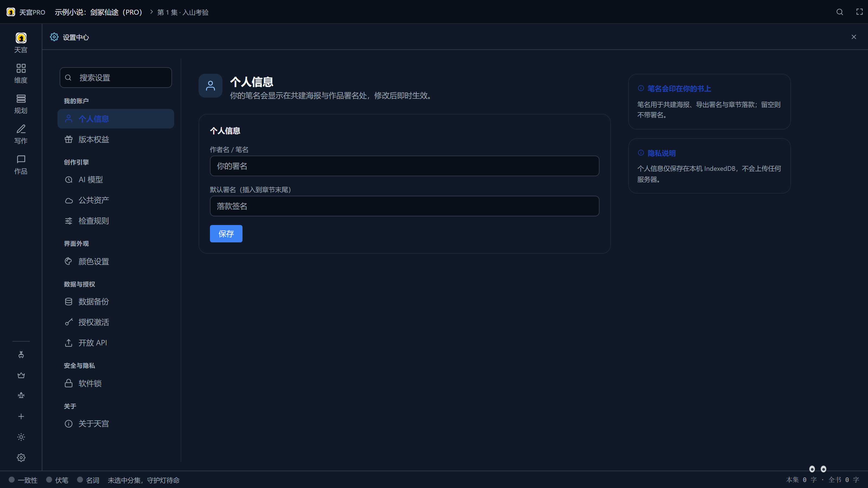The width and height of the screenshot is (868, 488).
Task: Click the 笔名会印在你的书上 info heading
Action: tap(679, 89)
